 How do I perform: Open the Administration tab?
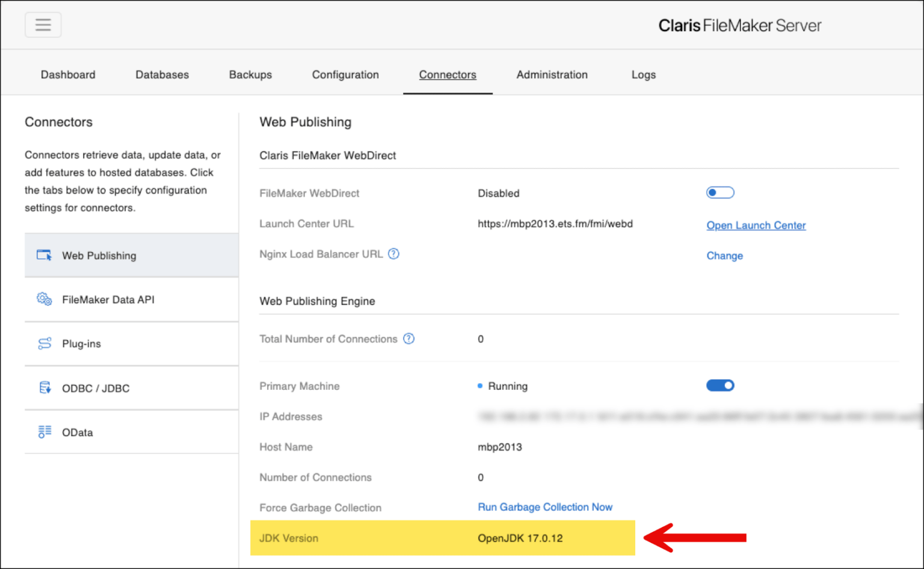tap(552, 75)
